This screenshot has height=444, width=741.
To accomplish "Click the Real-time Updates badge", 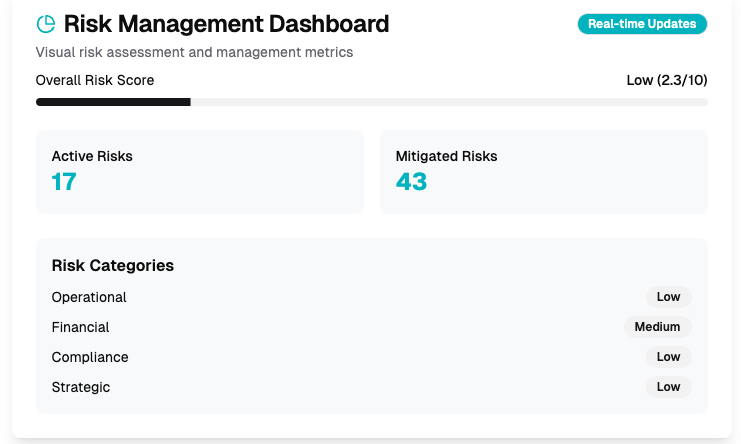I will 642,24.
